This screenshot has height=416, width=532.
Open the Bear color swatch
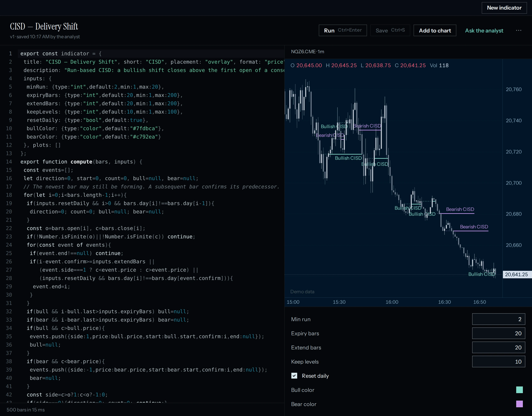pyautogui.click(x=519, y=404)
